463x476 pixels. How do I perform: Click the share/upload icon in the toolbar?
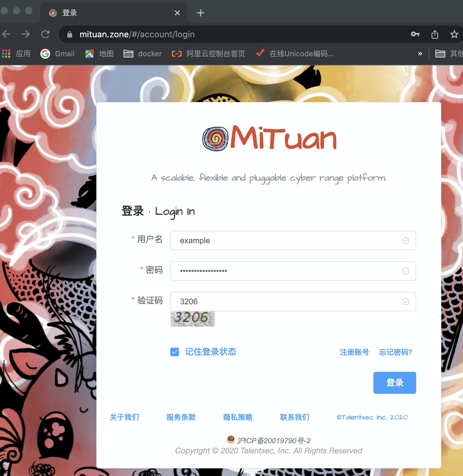[435, 34]
